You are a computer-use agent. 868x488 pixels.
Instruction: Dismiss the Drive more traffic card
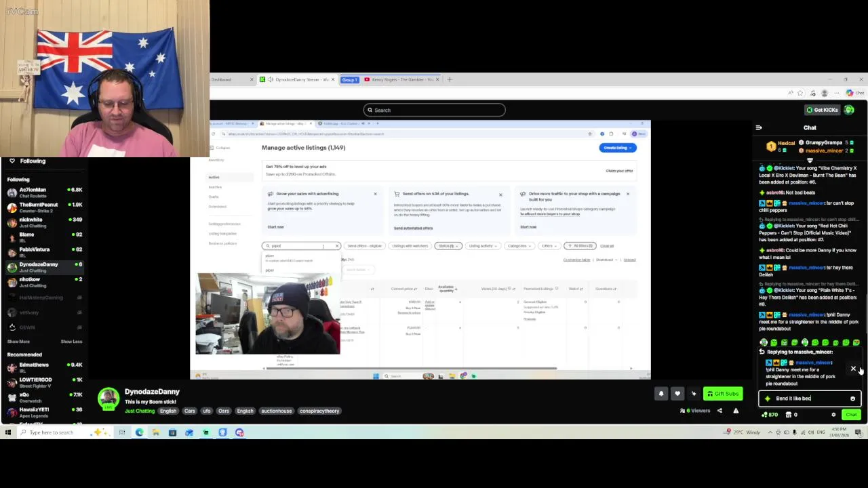pyautogui.click(x=627, y=195)
